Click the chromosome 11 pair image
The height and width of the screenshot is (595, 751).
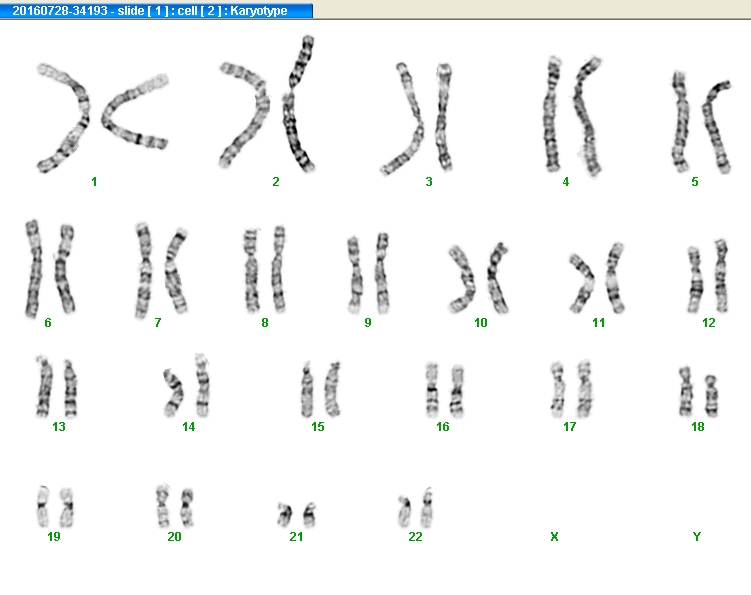(597, 278)
